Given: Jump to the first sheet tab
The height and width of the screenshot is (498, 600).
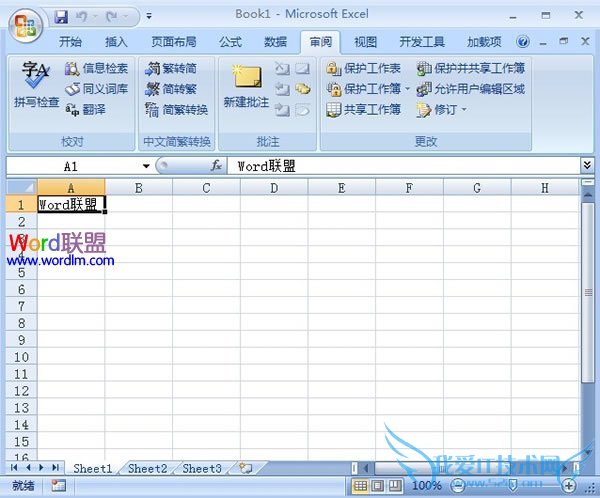Looking at the screenshot, I should [14, 467].
